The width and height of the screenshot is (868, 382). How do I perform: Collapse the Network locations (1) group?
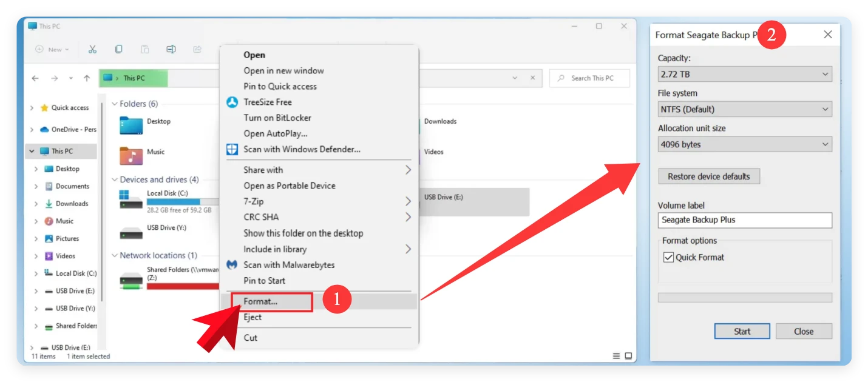coord(115,255)
